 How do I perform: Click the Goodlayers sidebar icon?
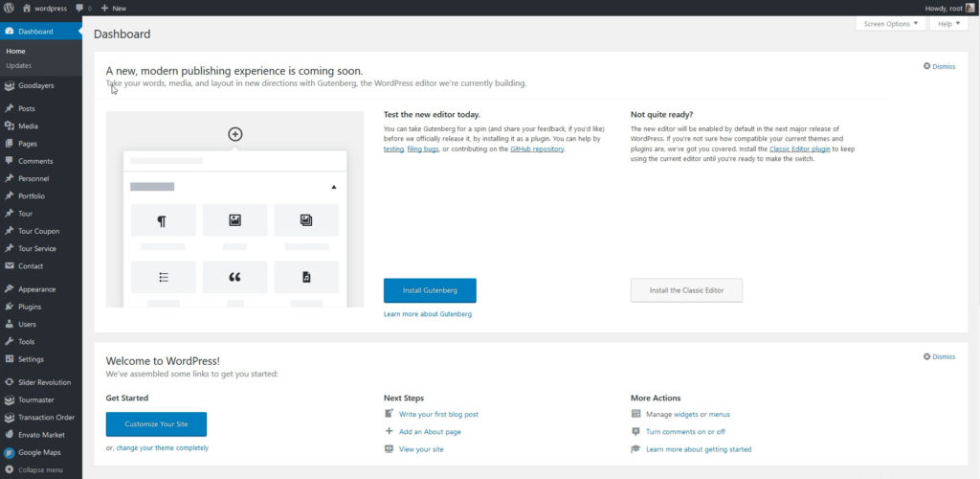9,85
